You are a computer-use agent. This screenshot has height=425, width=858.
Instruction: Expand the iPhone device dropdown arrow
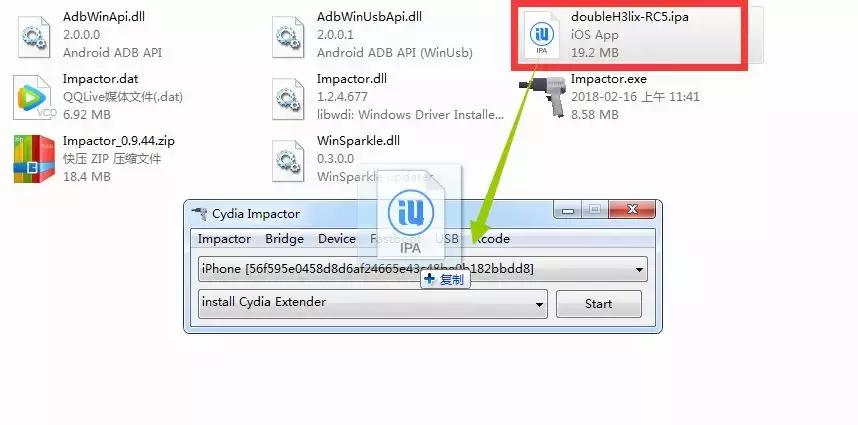click(x=639, y=270)
